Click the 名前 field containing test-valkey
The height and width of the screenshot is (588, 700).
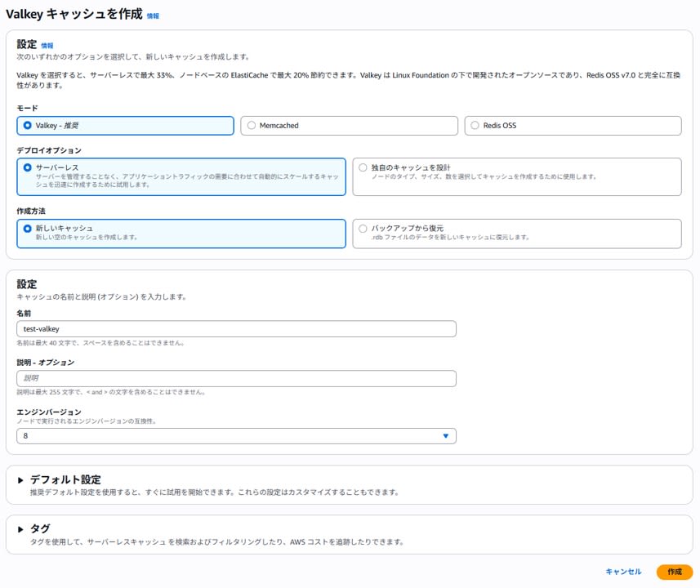[x=236, y=329]
